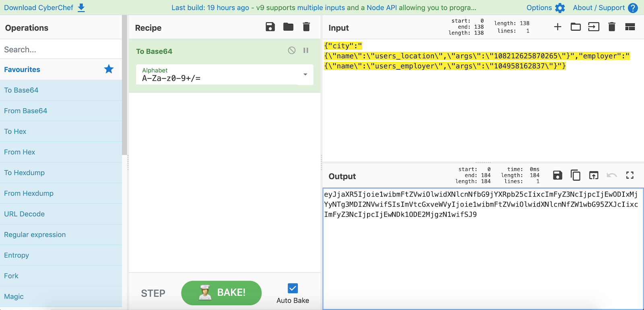Screen dimensions: 644x310
Task: Maximise the output pane icon
Action: [630, 175]
